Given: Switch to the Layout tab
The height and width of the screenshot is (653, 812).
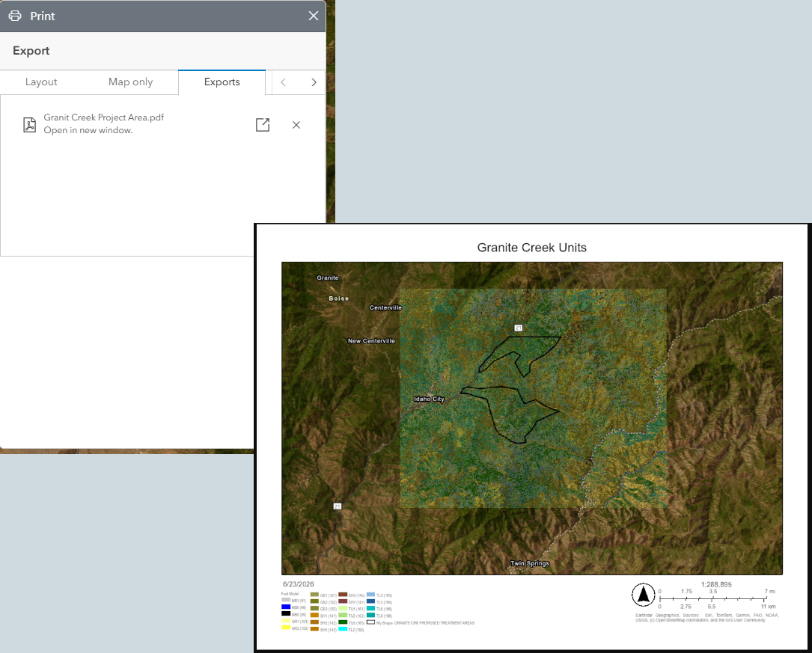Looking at the screenshot, I should coord(41,82).
